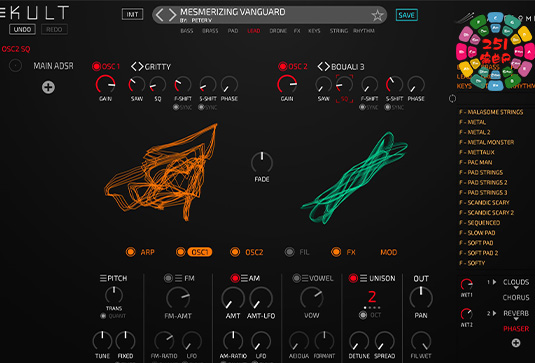Add modulator with plus under MAIN ADSR
The height and width of the screenshot is (363, 535).
(48, 87)
